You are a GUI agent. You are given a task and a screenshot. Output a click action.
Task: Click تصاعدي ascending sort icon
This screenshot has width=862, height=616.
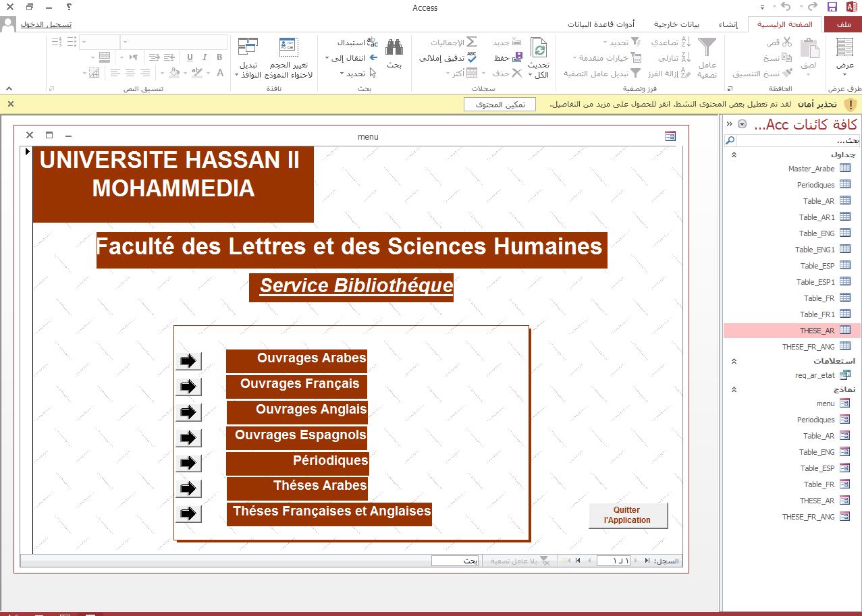[686, 42]
